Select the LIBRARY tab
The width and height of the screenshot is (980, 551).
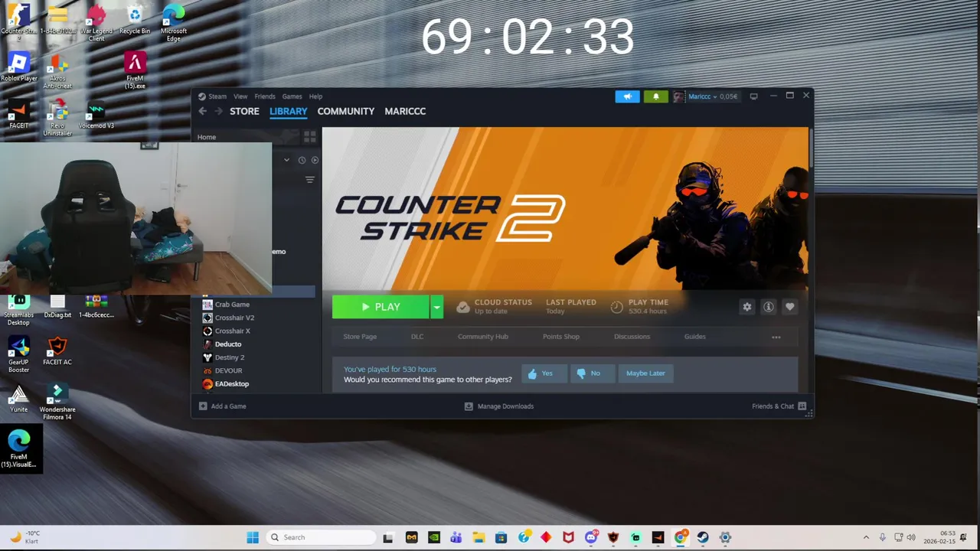coord(289,111)
